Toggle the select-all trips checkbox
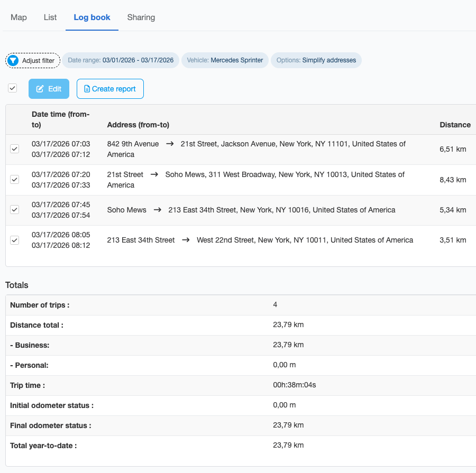Image resolution: width=476 pixels, height=473 pixels. pos(13,88)
